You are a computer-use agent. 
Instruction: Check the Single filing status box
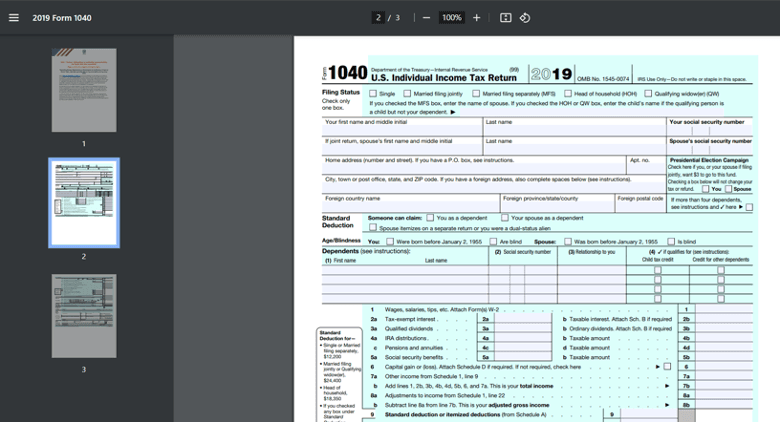coord(374,93)
